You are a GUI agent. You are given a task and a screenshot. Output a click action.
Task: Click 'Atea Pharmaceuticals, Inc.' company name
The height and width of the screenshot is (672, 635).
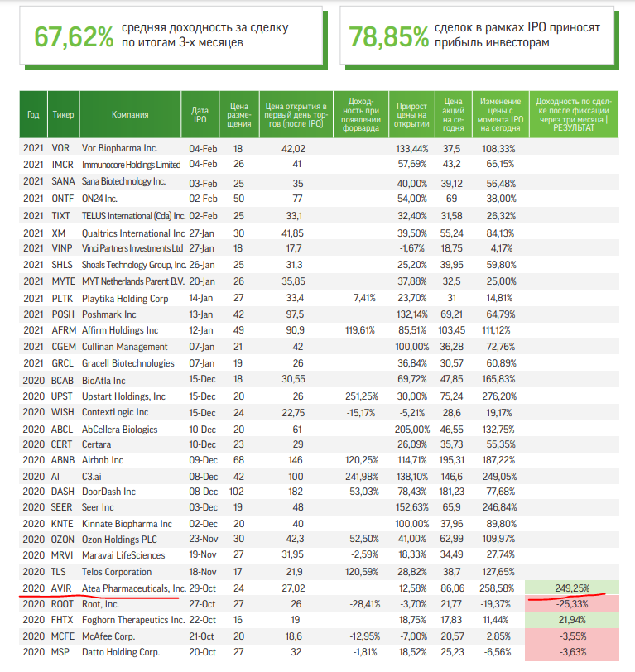(x=134, y=588)
